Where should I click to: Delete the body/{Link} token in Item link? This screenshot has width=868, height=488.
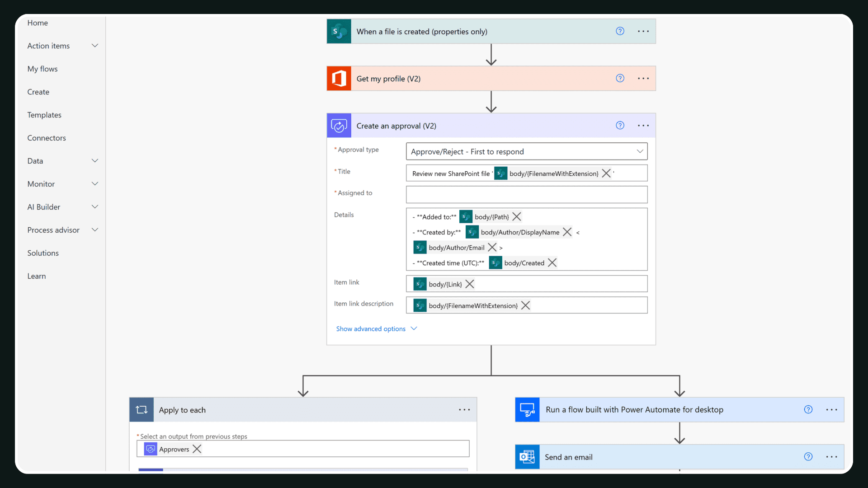point(470,284)
